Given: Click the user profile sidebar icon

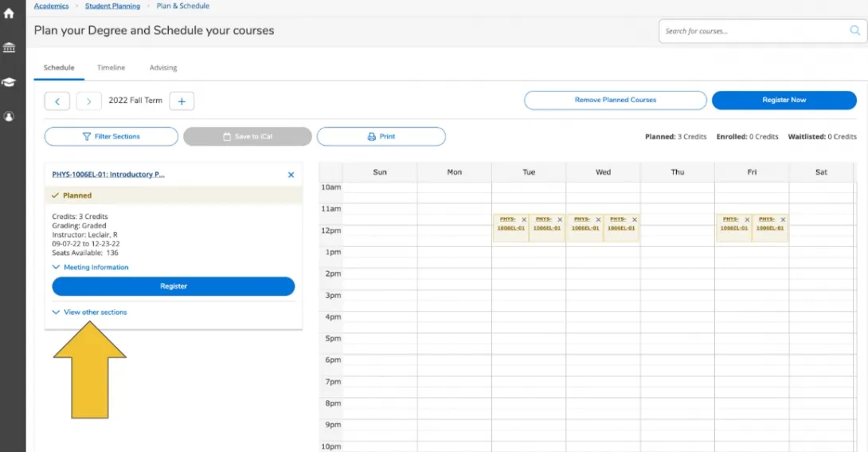Looking at the screenshot, I should (10, 116).
